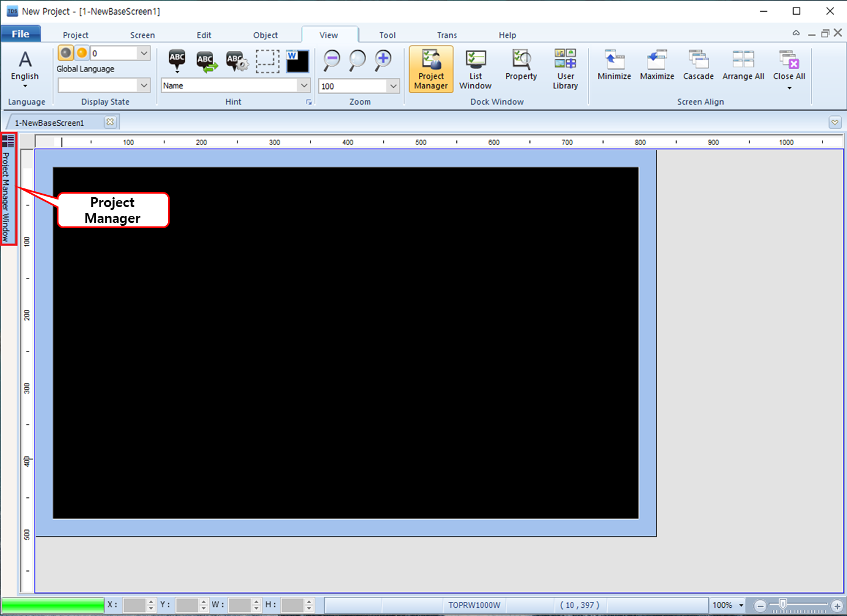
Task: Click the ABC hint swap arrows icon
Action: click(206, 61)
